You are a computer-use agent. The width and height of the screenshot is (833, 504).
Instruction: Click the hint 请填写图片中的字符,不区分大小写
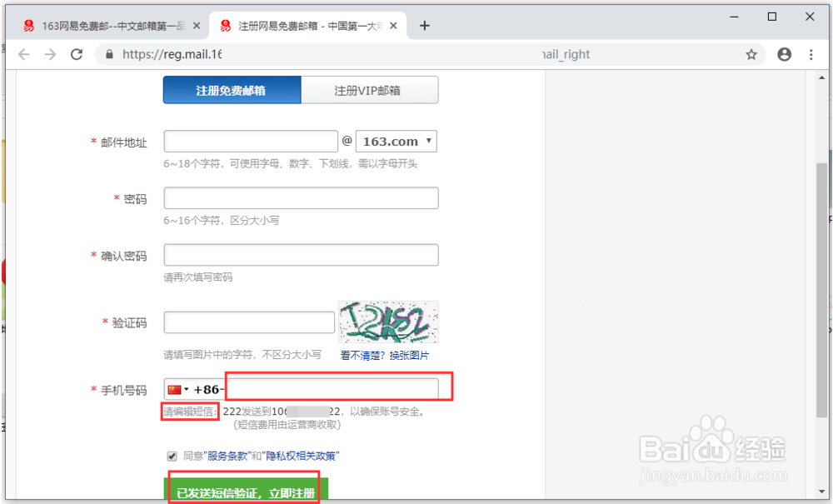[x=242, y=354]
